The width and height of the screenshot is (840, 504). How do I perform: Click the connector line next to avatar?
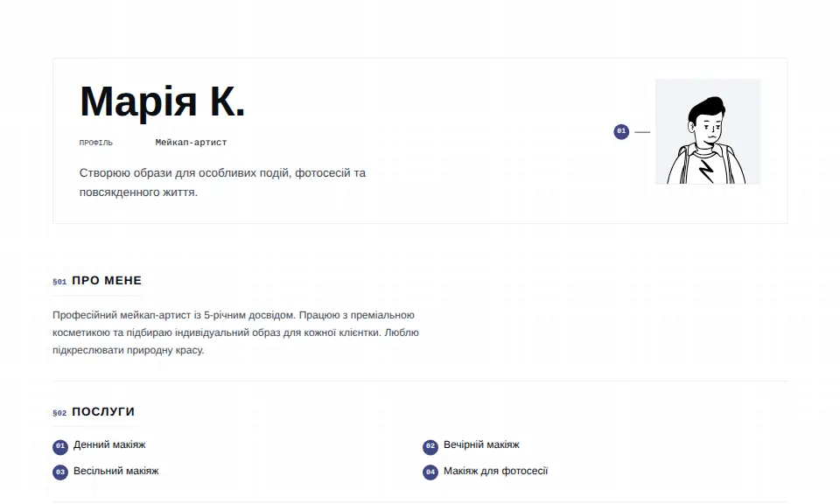(642, 132)
